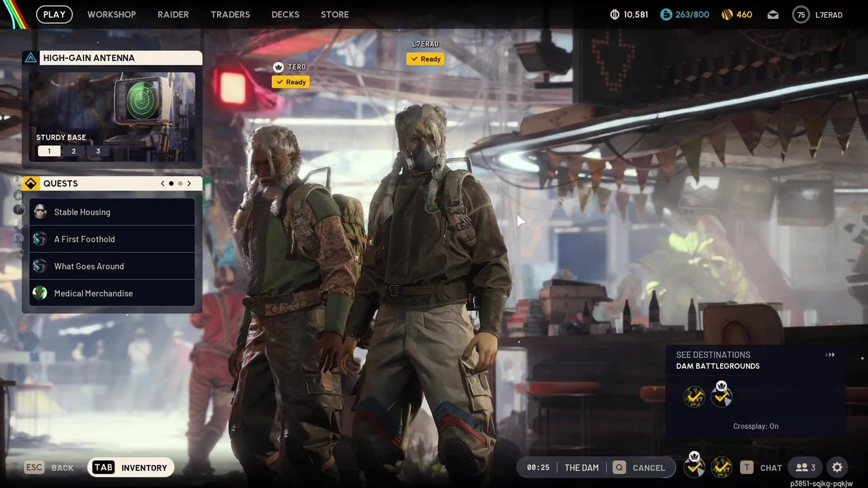Expand See Destinations arrows
Image resolution: width=868 pixels, height=488 pixels.
click(830, 354)
